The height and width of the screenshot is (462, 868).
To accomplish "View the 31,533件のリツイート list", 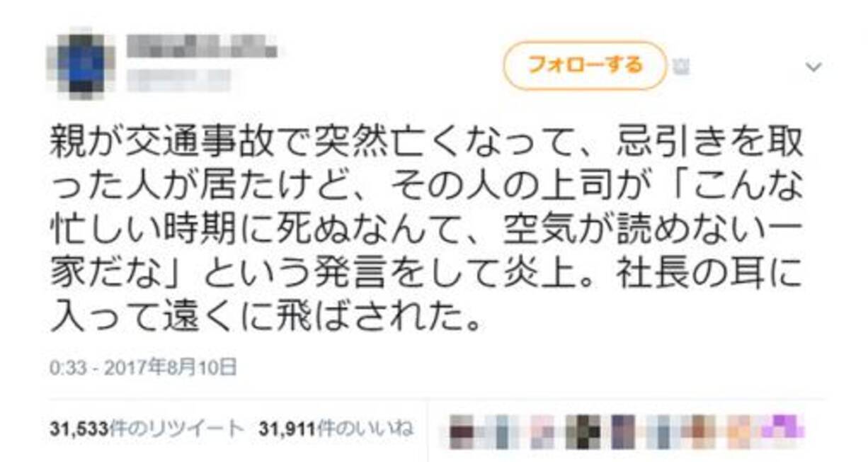I will (x=147, y=429).
